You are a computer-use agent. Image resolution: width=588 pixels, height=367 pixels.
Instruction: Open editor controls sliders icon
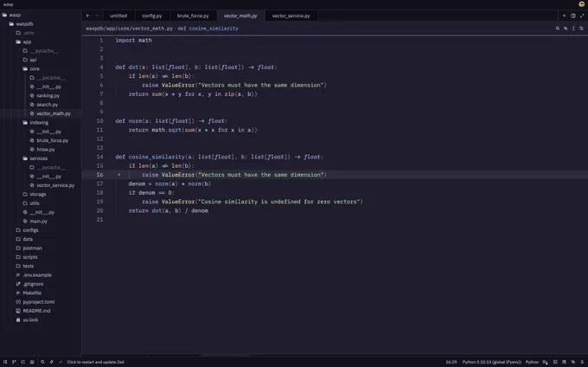click(x=582, y=29)
